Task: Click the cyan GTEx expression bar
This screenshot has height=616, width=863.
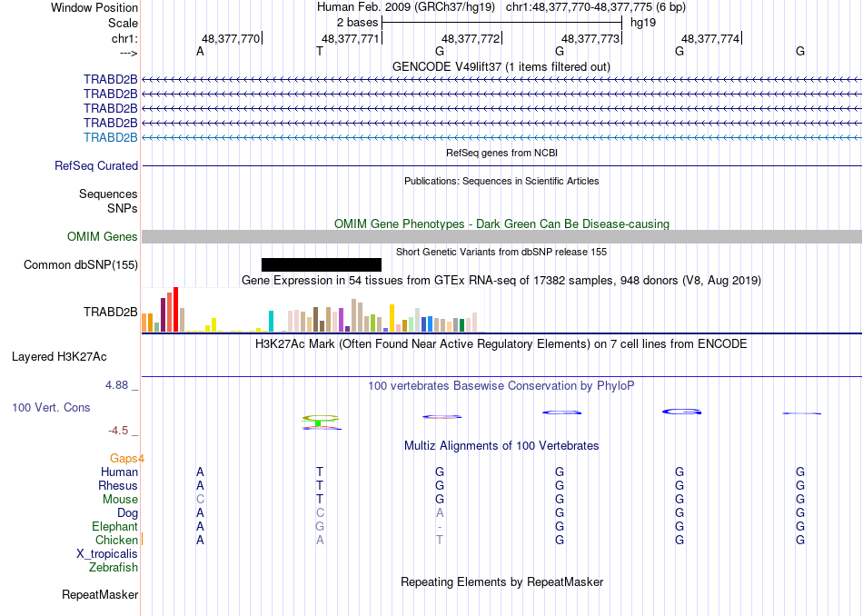Action: pyautogui.click(x=271, y=321)
